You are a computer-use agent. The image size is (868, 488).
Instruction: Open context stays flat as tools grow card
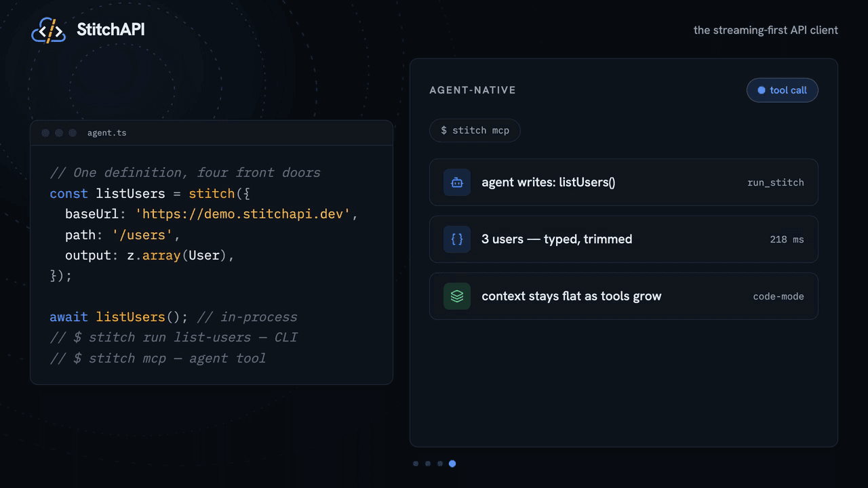[x=624, y=296]
